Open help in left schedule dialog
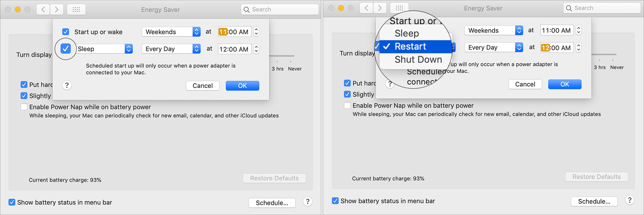This screenshot has width=644, height=215. tap(67, 85)
